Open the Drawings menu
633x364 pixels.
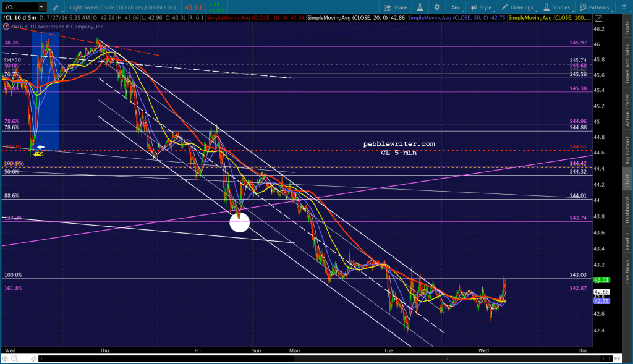517,7
